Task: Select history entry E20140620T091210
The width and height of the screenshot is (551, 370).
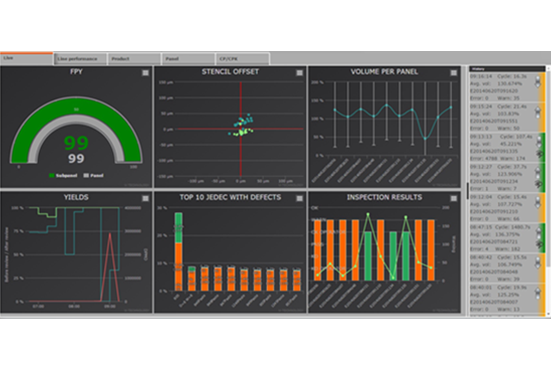Action: (507, 208)
